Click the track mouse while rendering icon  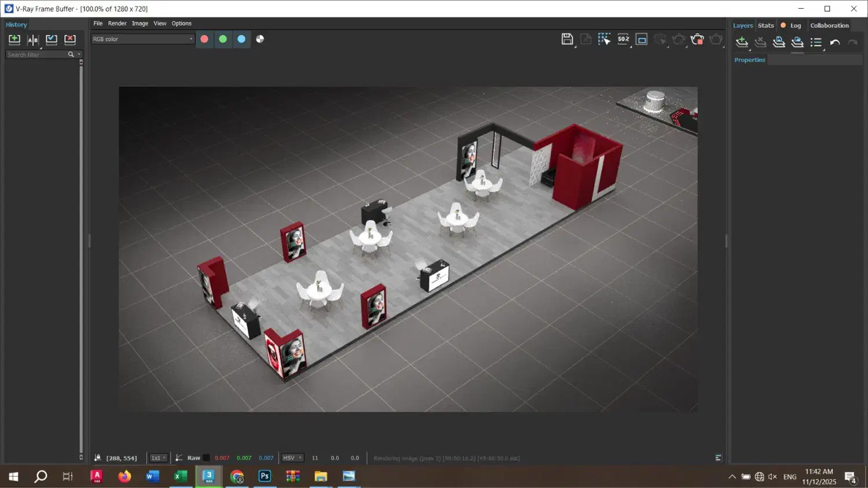[604, 39]
